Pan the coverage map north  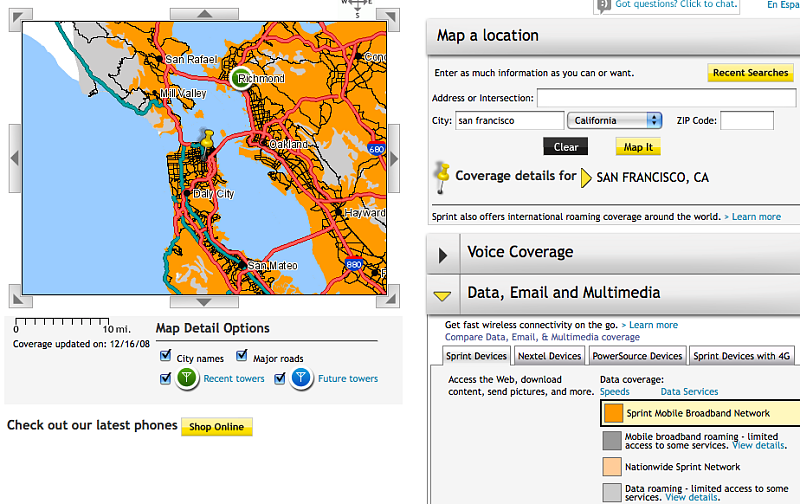(x=204, y=14)
